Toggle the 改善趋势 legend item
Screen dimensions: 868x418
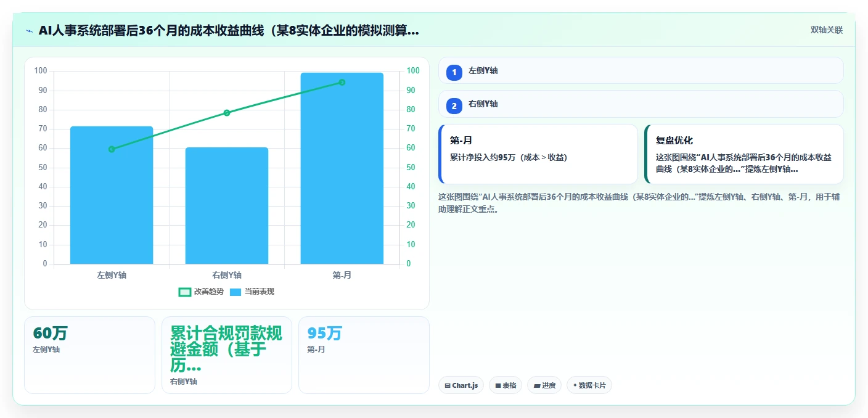pos(201,292)
